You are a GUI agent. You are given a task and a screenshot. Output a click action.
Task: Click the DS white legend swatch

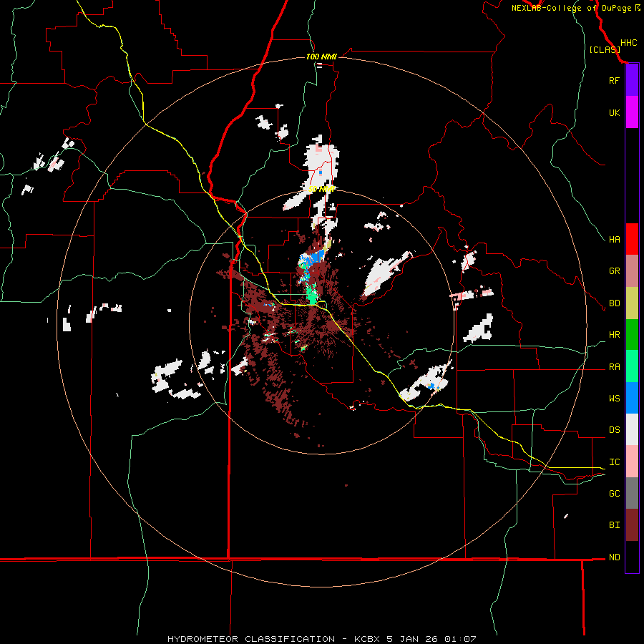pyautogui.click(x=632, y=429)
